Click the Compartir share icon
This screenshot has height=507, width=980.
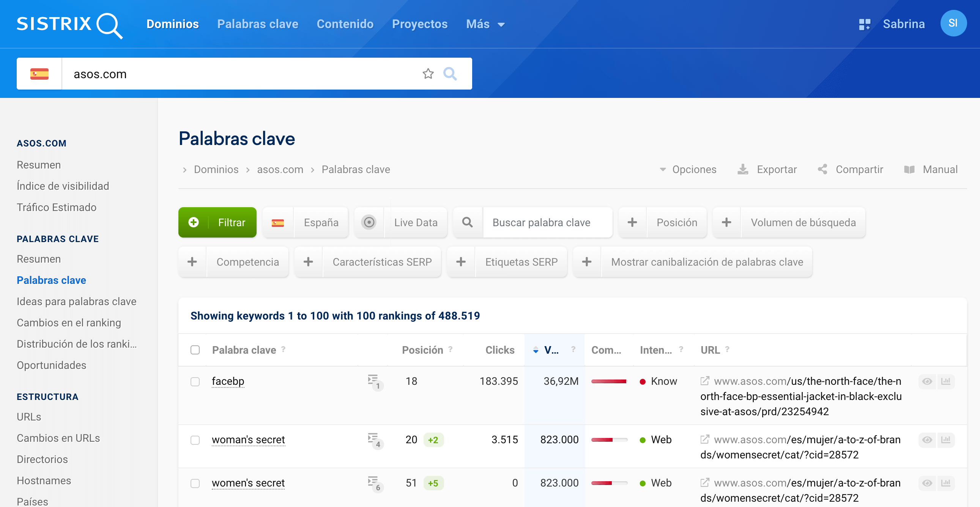tap(822, 169)
